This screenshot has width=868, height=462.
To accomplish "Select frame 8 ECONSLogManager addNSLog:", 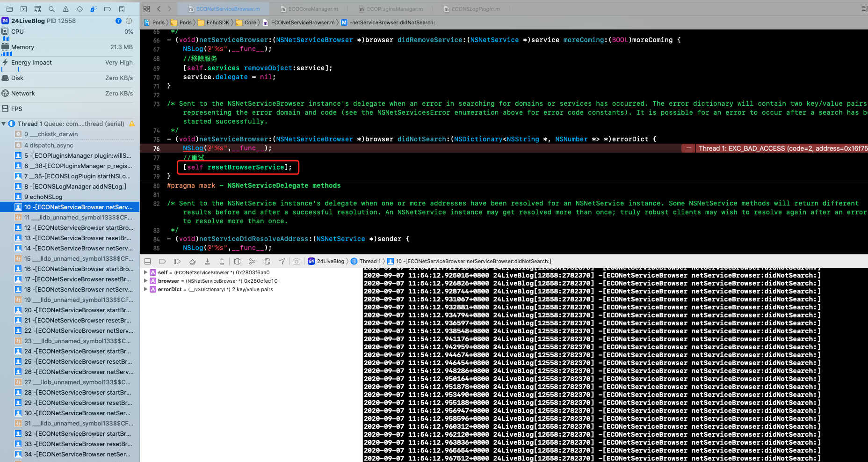I will [70, 187].
